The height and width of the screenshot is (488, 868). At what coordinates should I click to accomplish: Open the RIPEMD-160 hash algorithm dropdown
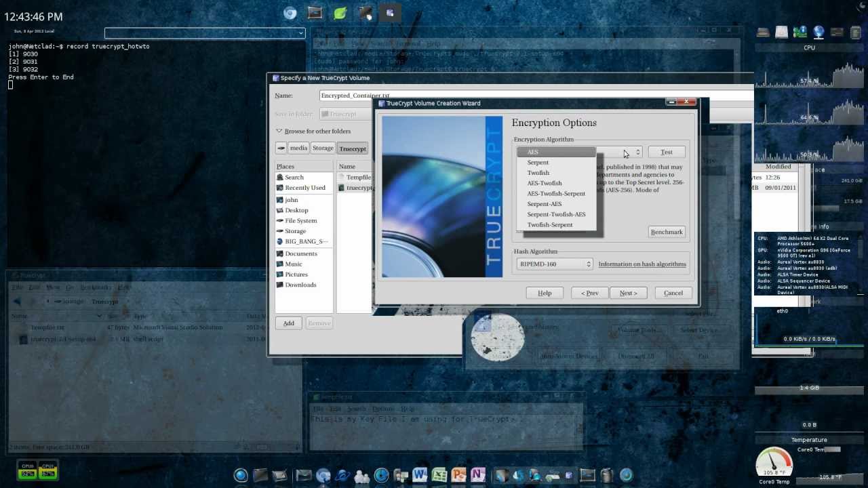click(x=555, y=264)
